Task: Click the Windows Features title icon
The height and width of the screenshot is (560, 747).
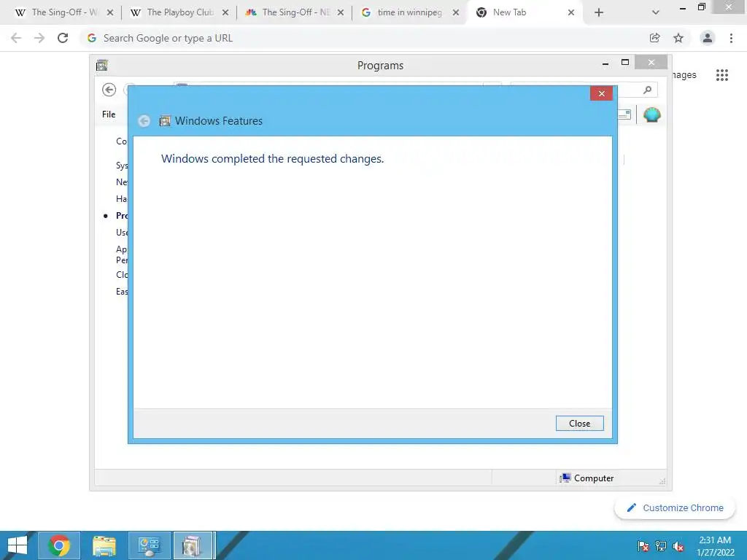Action: (x=165, y=121)
